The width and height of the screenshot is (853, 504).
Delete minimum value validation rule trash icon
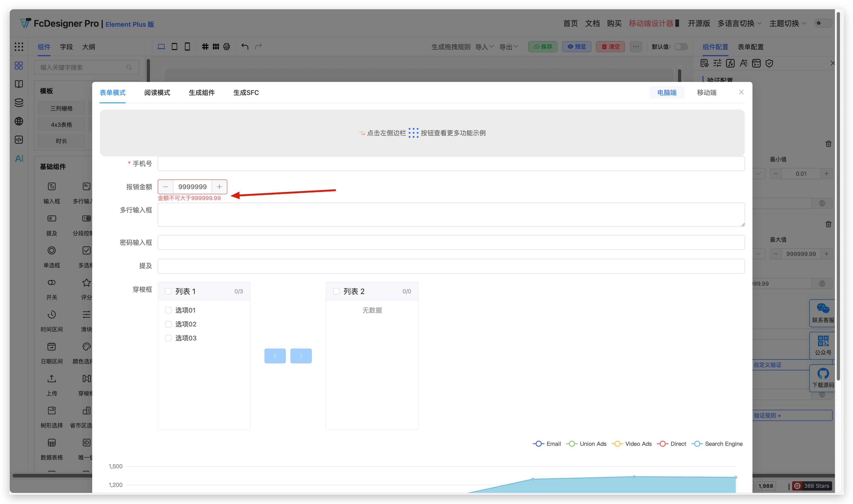click(x=828, y=144)
